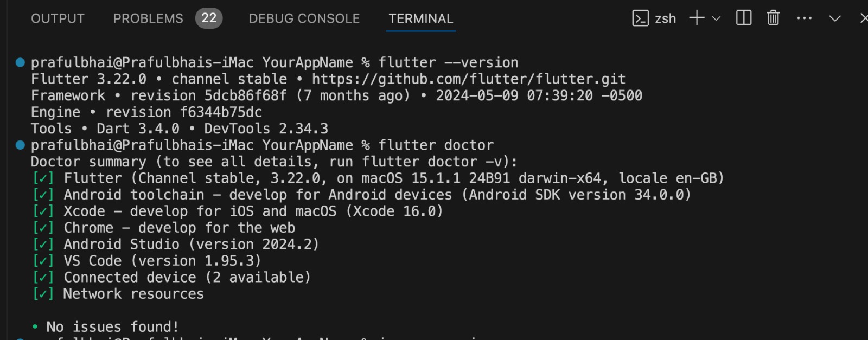Image resolution: width=868 pixels, height=340 pixels.
Task: Click the Flutter Channel stable checkmark line
Action: [378, 178]
